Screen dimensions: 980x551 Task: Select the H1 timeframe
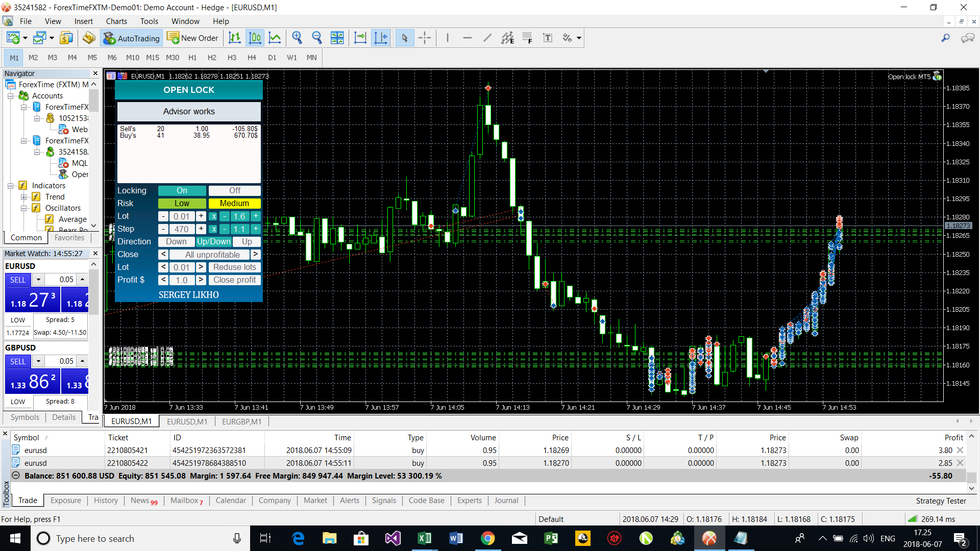(x=192, y=58)
